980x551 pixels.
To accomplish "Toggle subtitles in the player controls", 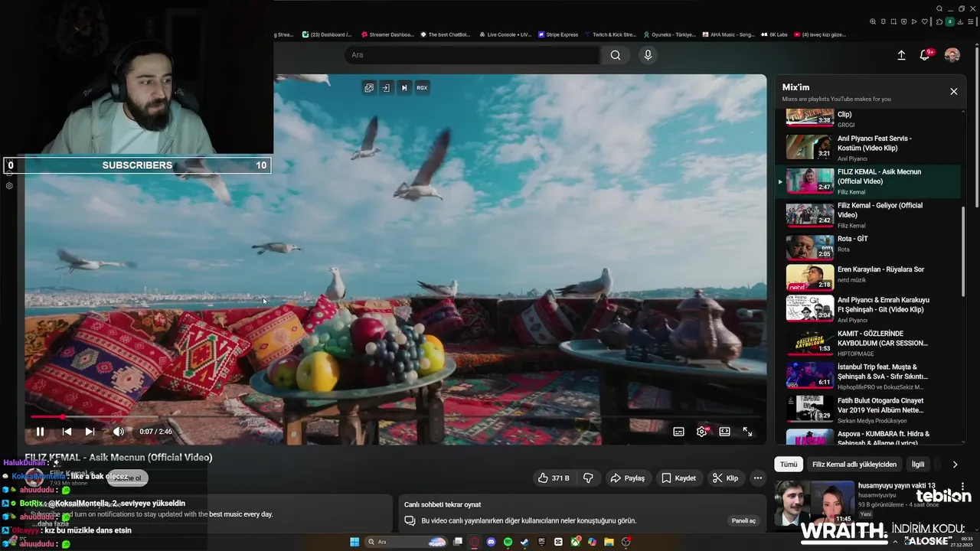I will click(678, 432).
